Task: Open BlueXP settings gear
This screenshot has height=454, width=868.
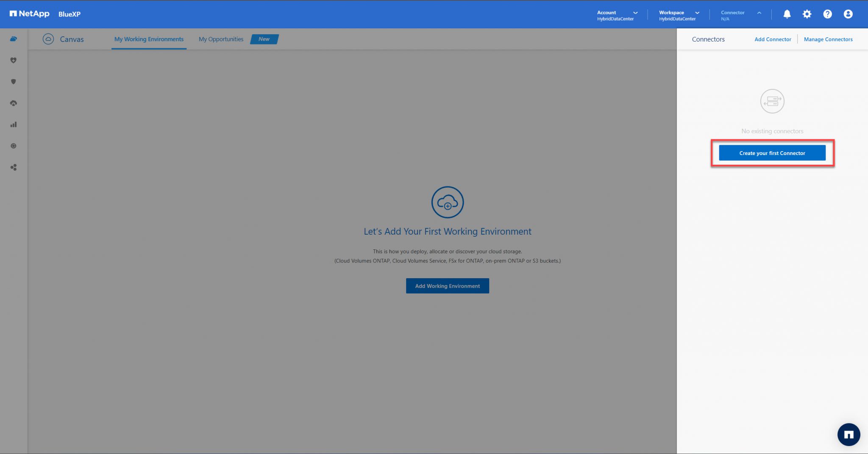Action: pos(807,14)
